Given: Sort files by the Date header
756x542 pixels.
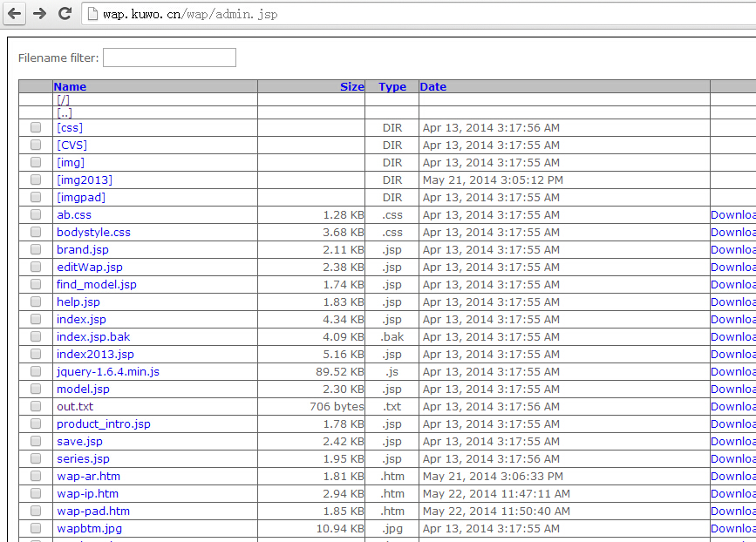Looking at the screenshot, I should pyautogui.click(x=433, y=87).
